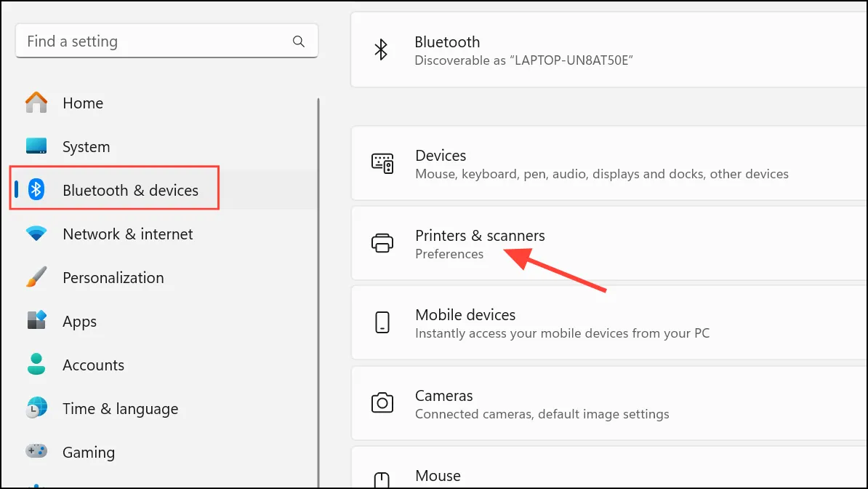The image size is (868, 489).
Task: Open Mouse settings row
Action: pos(609,469)
